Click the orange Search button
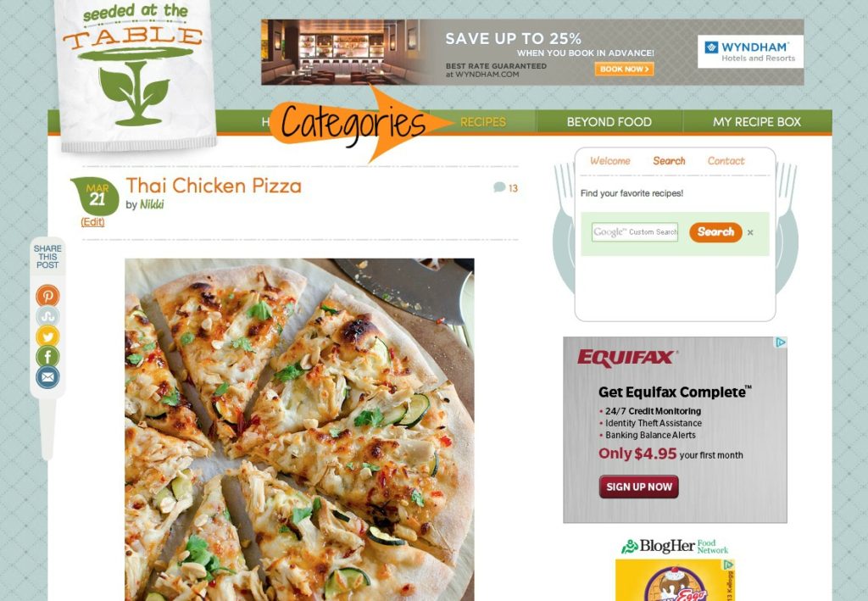 click(715, 232)
